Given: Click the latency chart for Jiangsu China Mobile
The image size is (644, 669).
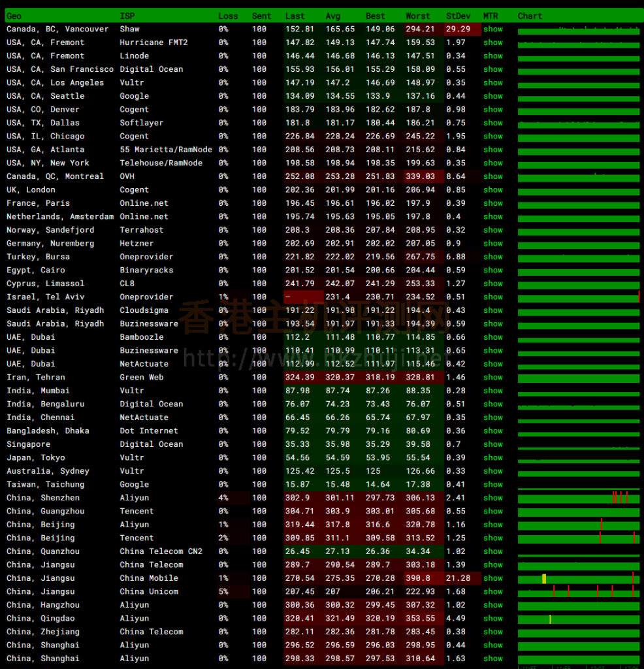Looking at the screenshot, I should pos(579,578).
